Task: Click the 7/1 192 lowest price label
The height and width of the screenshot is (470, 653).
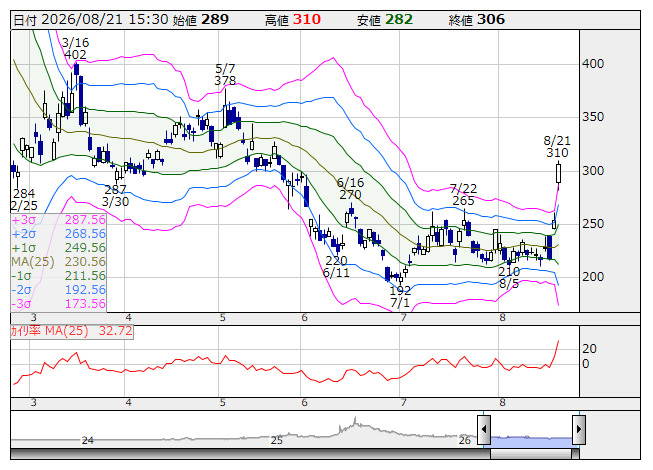Action: (x=400, y=296)
